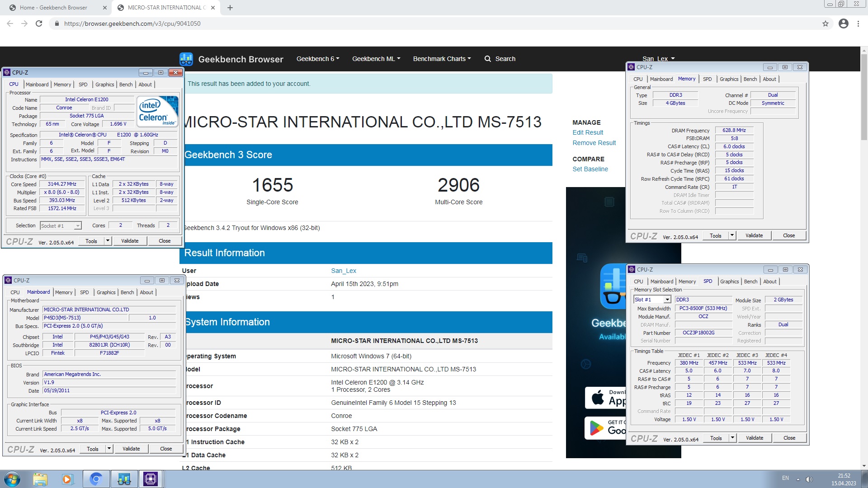Click Max Bandwidth PC3-8500F value
Image resolution: width=868 pixels, height=488 pixels.
(x=703, y=308)
